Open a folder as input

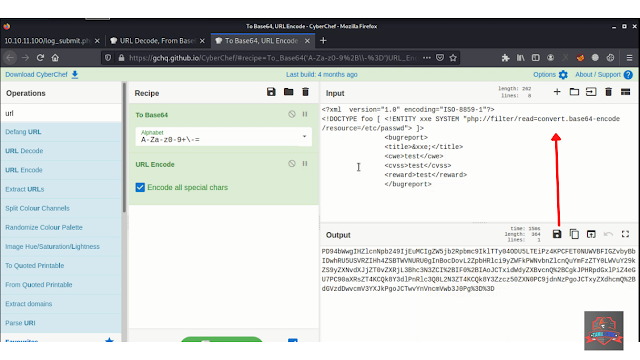pyautogui.click(x=574, y=92)
